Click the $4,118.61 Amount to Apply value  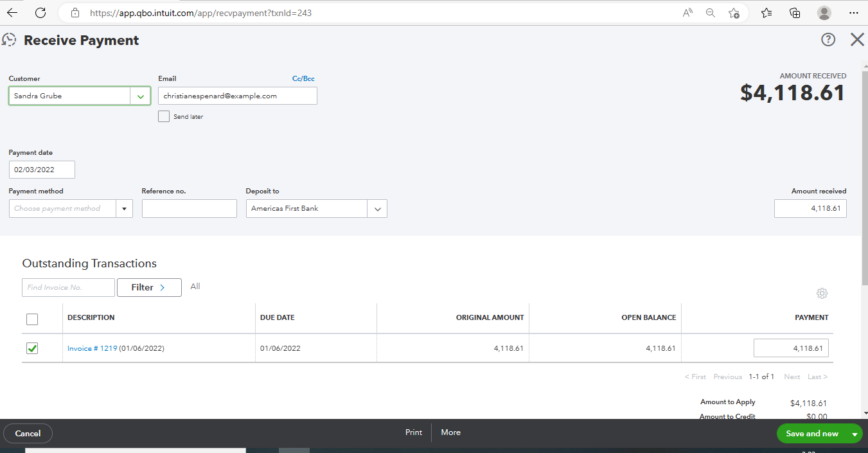coord(808,403)
